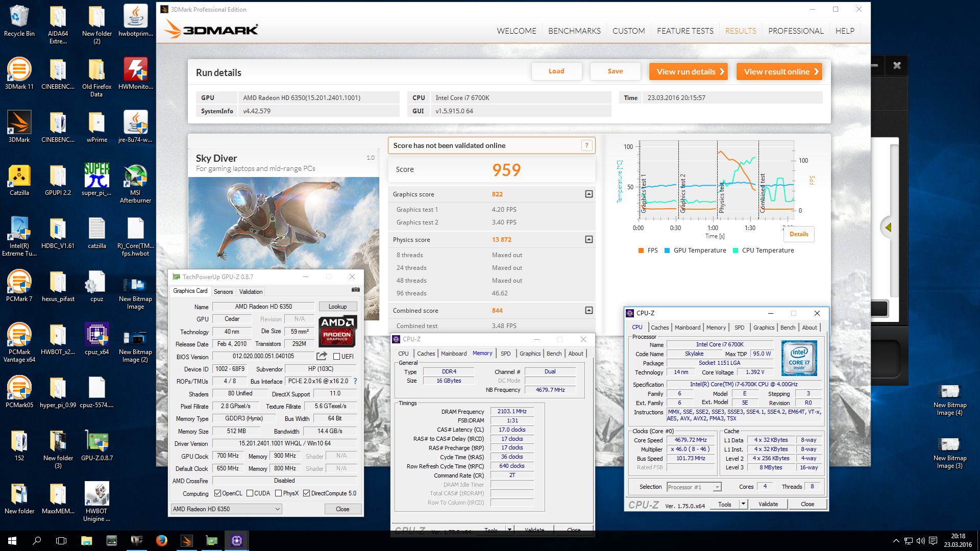Open the Mainboard tab in the right CPU-Z window
980x551 pixels.
click(x=688, y=328)
